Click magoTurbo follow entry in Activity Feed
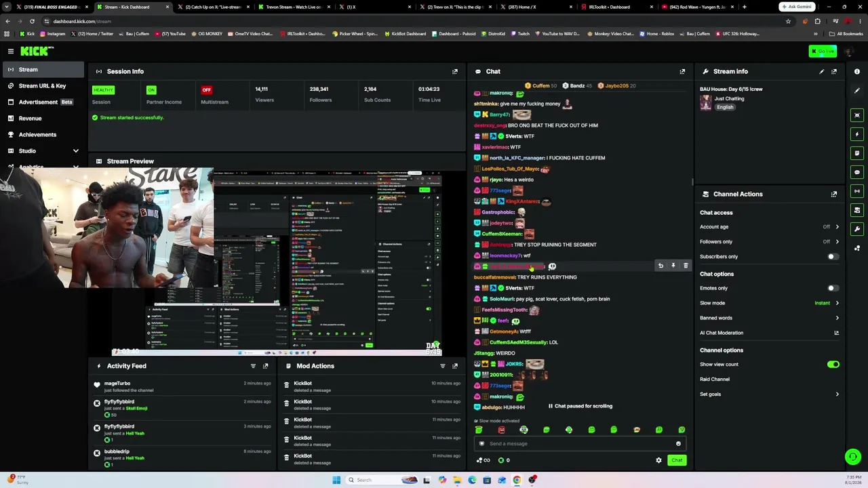The image size is (868, 488). tap(183, 387)
